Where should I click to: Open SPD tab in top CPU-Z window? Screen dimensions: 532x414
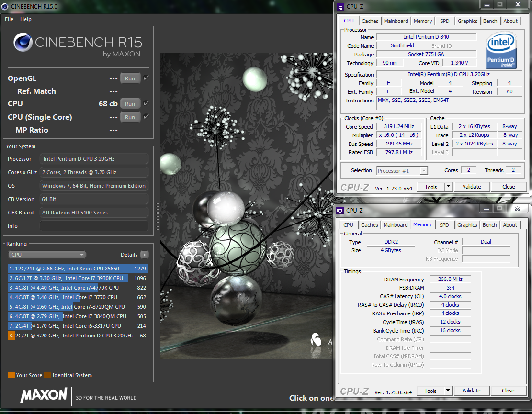click(444, 21)
